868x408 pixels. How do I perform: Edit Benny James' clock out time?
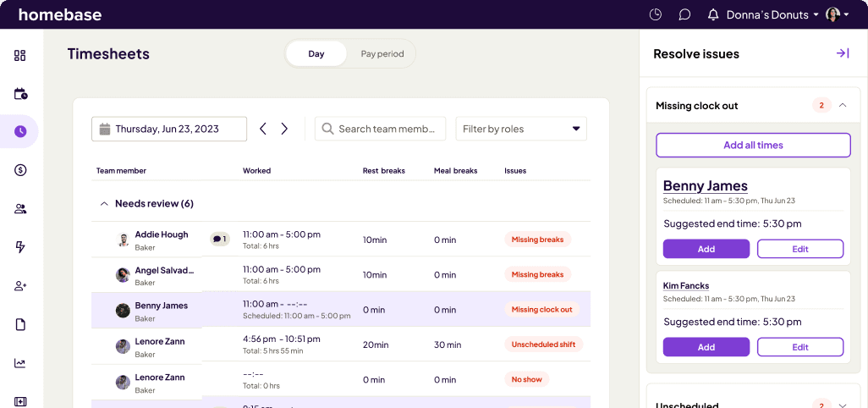click(x=800, y=249)
